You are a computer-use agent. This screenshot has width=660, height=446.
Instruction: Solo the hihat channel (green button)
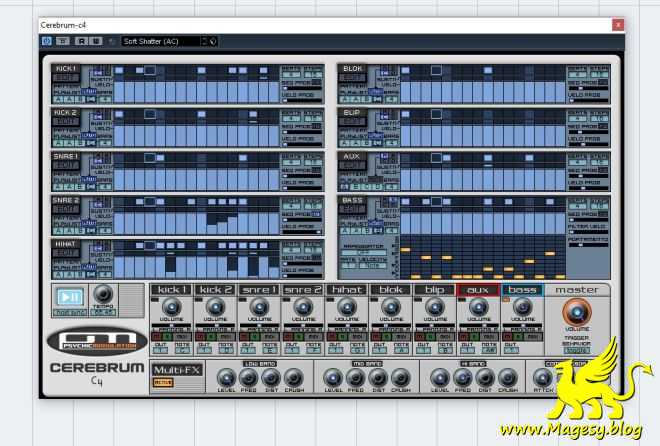pos(343,337)
